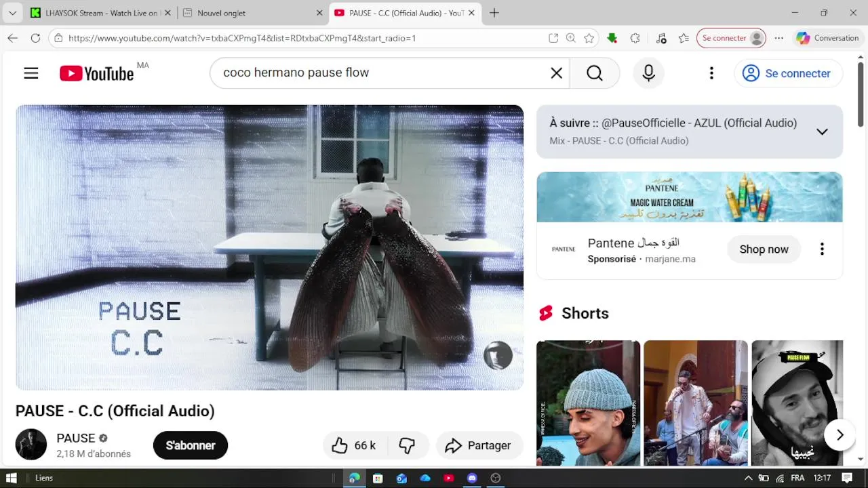Open Microsoft Edge in the taskbar
The width and height of the screenshot is (868, 488).
click(355, 478)
